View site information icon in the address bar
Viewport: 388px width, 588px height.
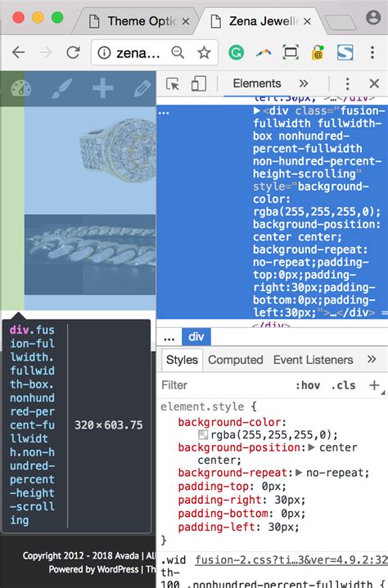[x=104, y=53]
